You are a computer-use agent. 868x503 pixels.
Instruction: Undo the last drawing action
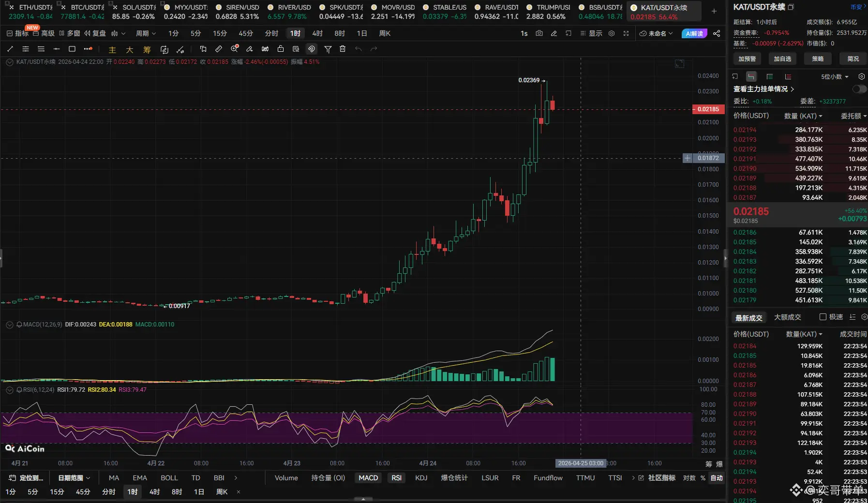click(x=358, y=49)
